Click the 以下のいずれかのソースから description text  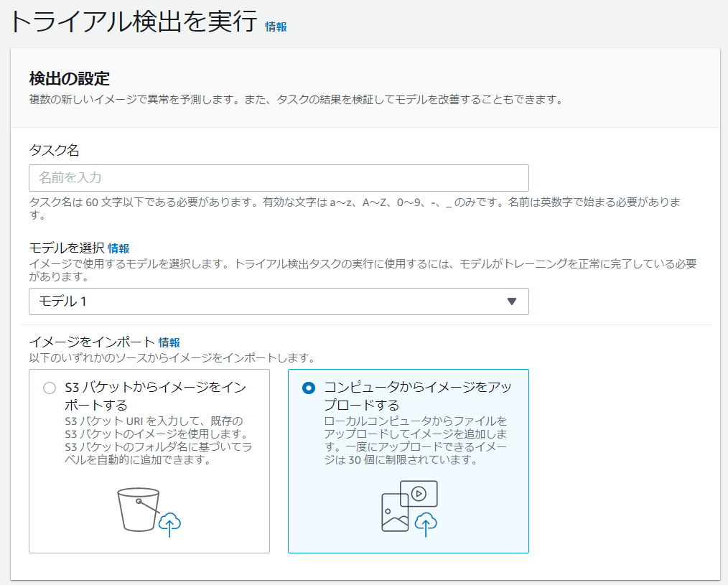[x=172, y=358]
